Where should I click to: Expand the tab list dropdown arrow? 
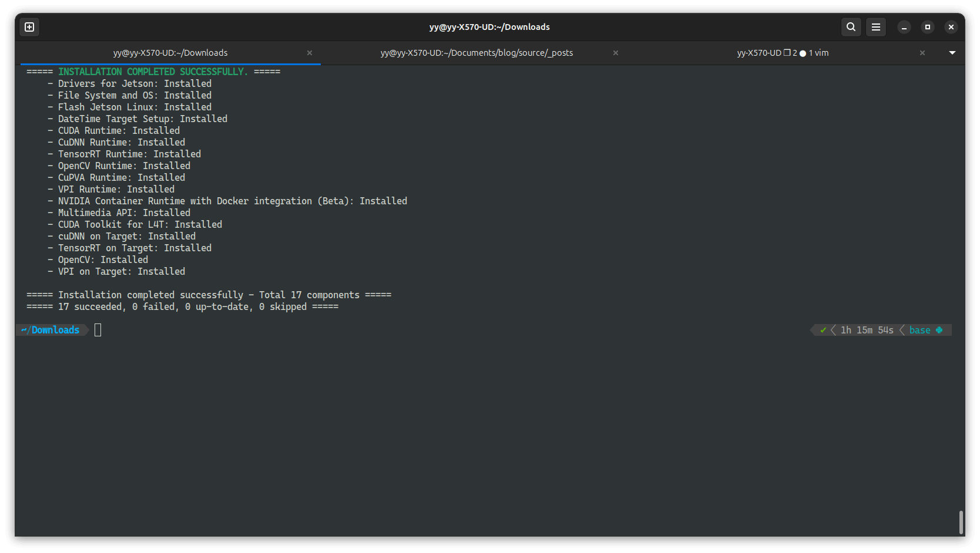[x=952, y=53]
